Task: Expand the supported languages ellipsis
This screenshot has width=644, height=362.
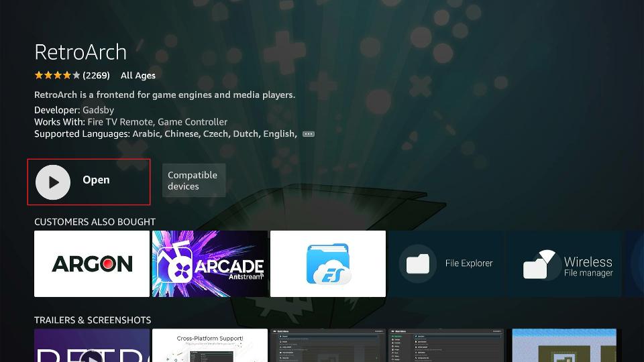Action: [309, 134]
